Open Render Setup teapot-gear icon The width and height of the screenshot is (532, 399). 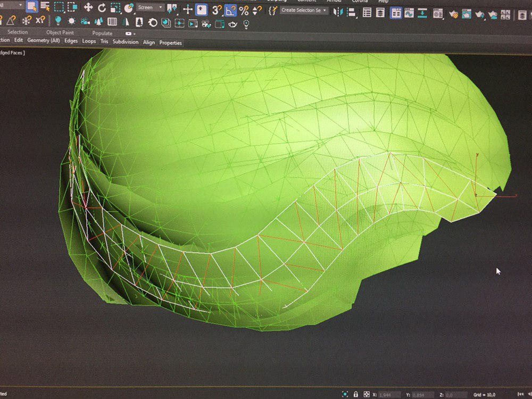453,14
